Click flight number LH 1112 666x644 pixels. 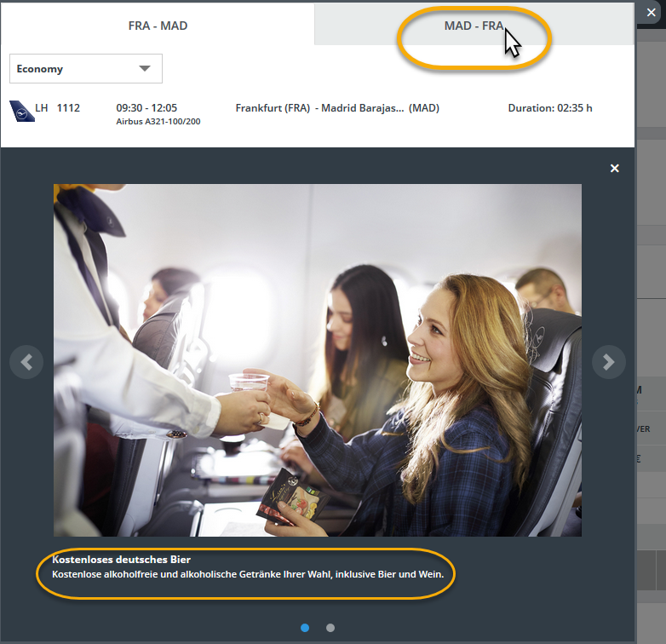[58, 108]
